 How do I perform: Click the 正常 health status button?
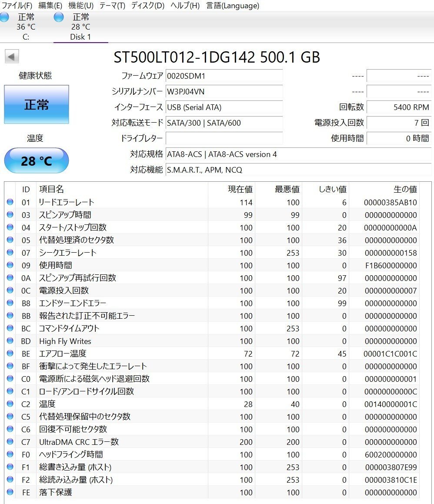pos(37,104)
